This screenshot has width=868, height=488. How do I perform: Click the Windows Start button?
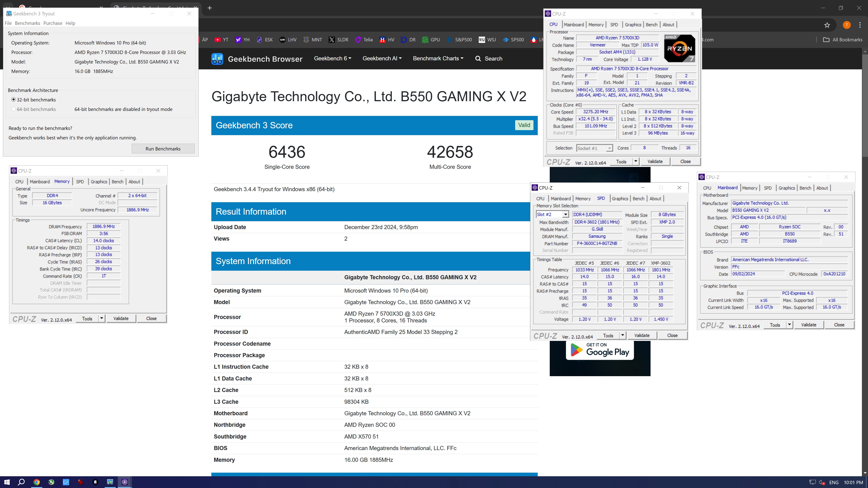pyautogui.click(x=7, y=482)
